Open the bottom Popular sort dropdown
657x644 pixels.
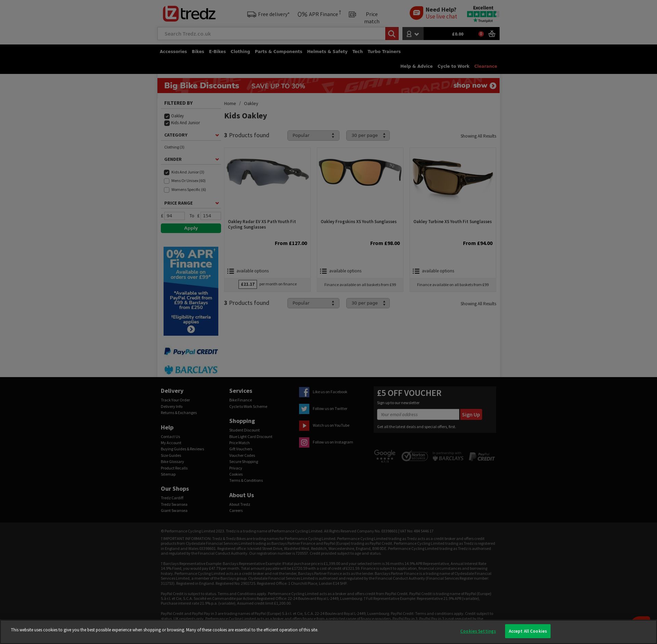coord(313,303)
